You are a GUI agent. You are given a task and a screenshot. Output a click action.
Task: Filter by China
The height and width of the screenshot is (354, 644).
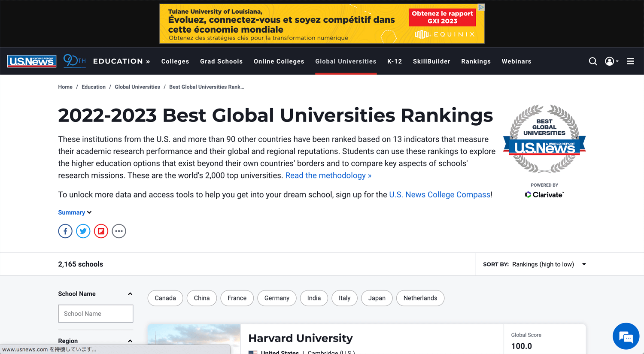(x=202, y=298)
